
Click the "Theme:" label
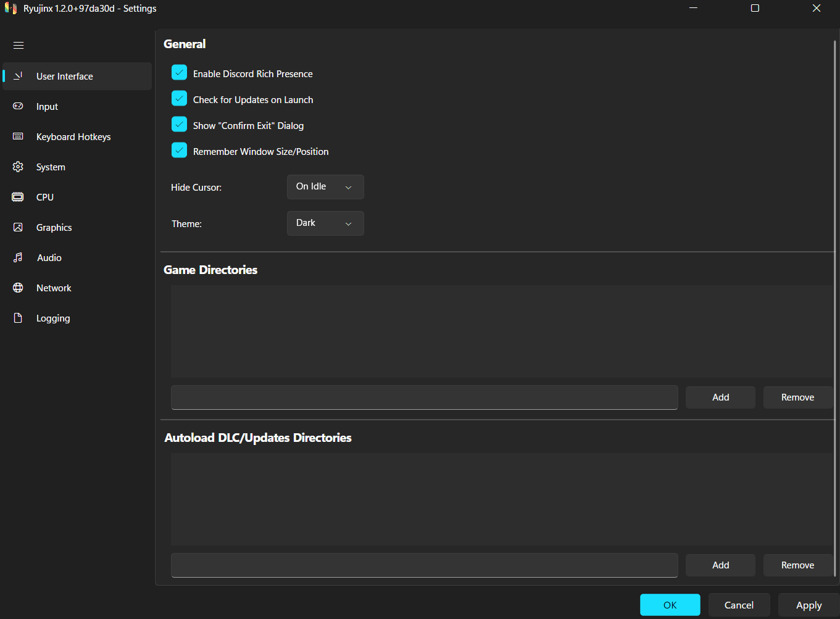186,223
